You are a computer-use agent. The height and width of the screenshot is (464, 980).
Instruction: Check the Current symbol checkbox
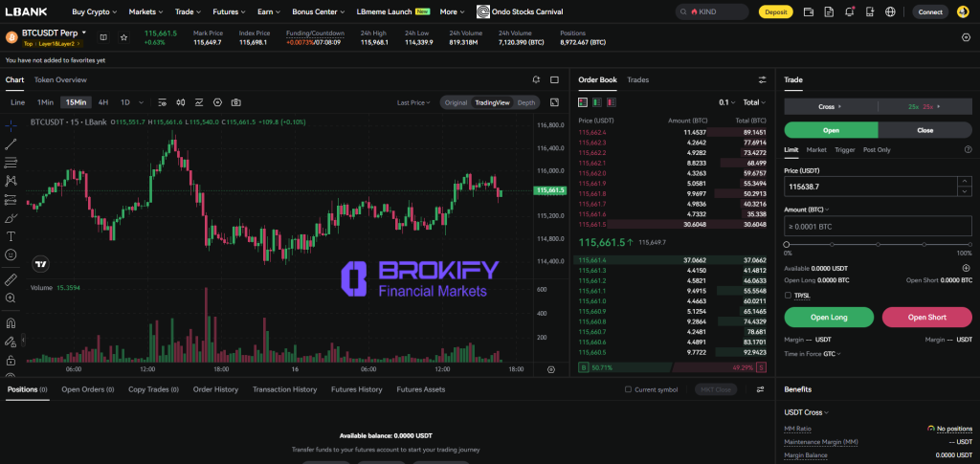click(628, 389)
